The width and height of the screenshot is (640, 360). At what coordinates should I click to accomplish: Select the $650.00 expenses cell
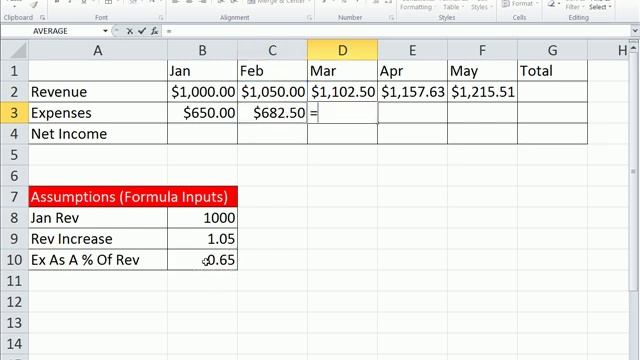tap(202, 113)
